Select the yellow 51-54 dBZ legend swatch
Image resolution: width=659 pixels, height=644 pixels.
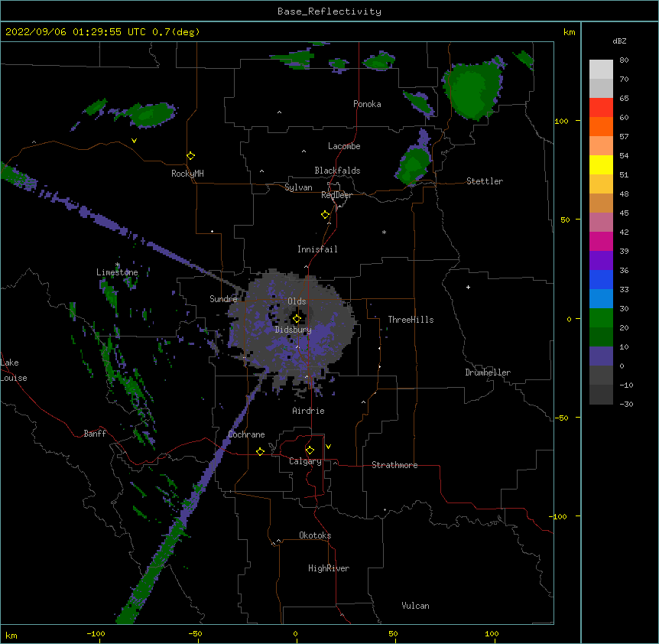click(601, 164)
